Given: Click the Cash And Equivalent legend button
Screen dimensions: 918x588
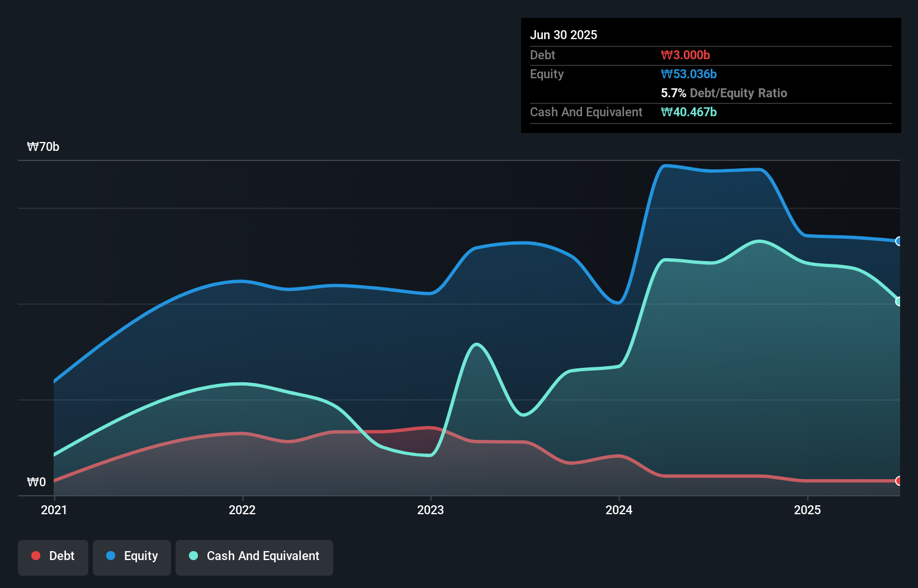Looking at the screenshot, I should click(x=254, y=557).
